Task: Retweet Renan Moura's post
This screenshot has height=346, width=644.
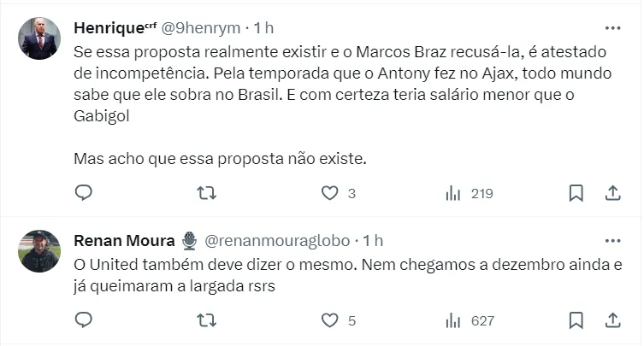Action: [x=206, y=320]
